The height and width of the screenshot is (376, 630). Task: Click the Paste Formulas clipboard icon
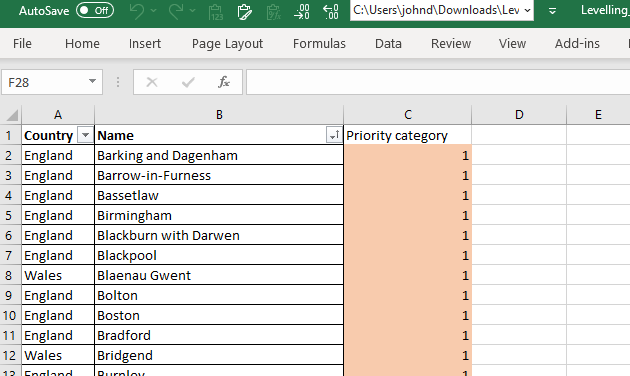point(273,12)
